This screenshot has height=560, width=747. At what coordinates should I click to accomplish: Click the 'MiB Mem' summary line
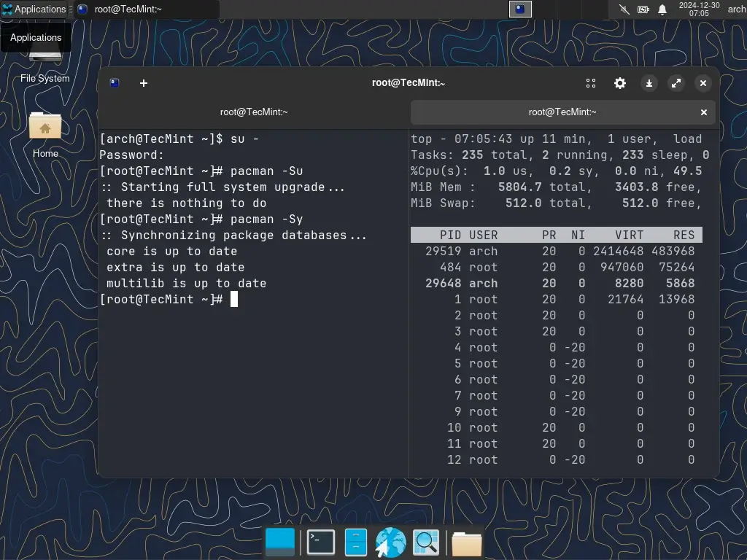(557, 187)
